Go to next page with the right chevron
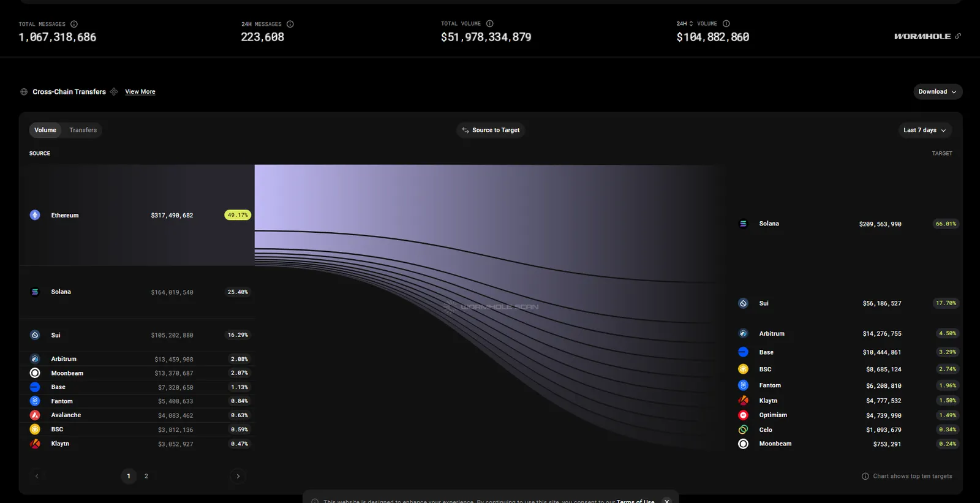This screenshot has width=980, height=503. coord(238,476)
